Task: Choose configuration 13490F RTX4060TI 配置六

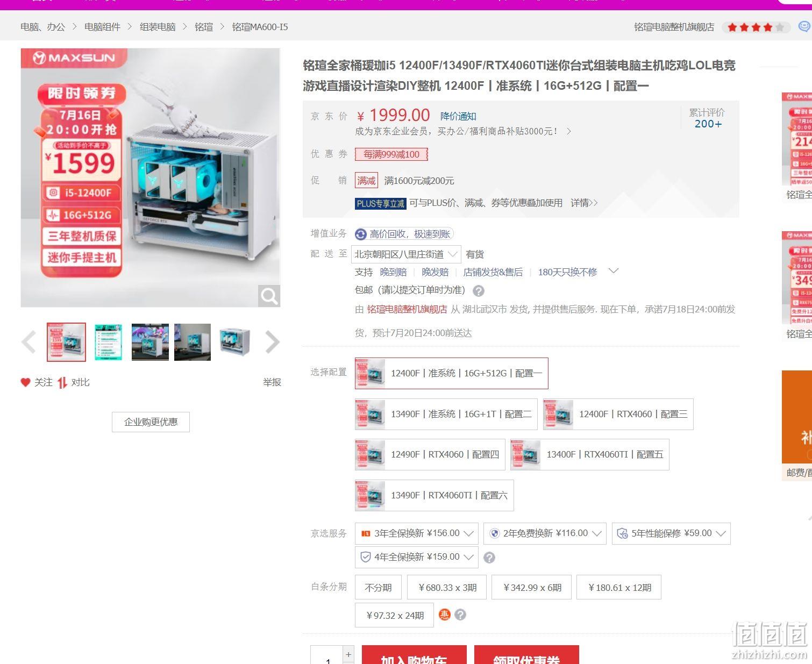Action: [x=435, y=495]
